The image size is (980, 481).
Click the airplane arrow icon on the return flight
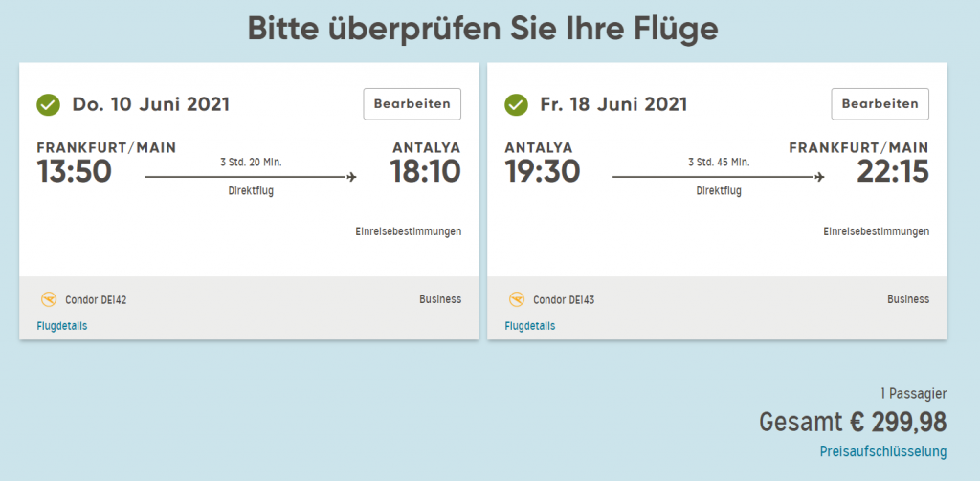819,177
